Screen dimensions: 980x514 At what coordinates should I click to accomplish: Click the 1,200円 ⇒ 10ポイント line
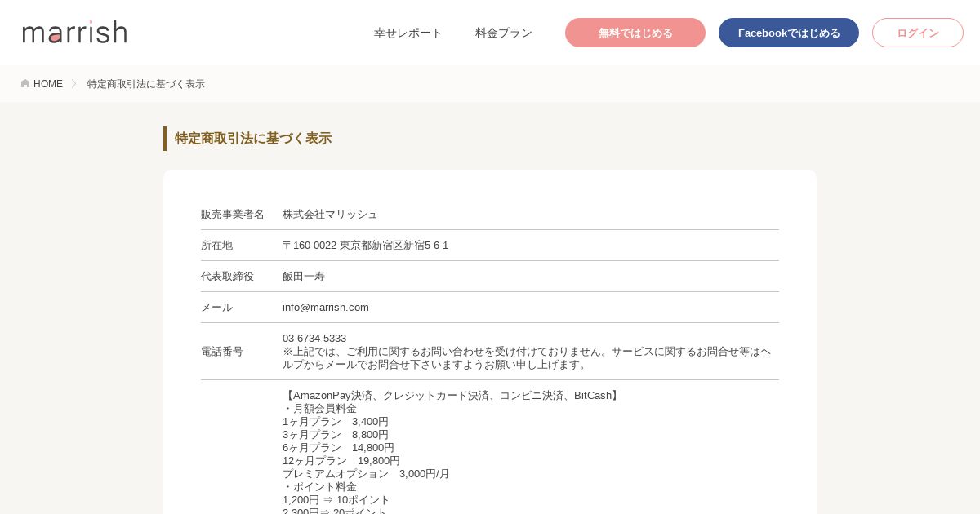coord(336,500)
